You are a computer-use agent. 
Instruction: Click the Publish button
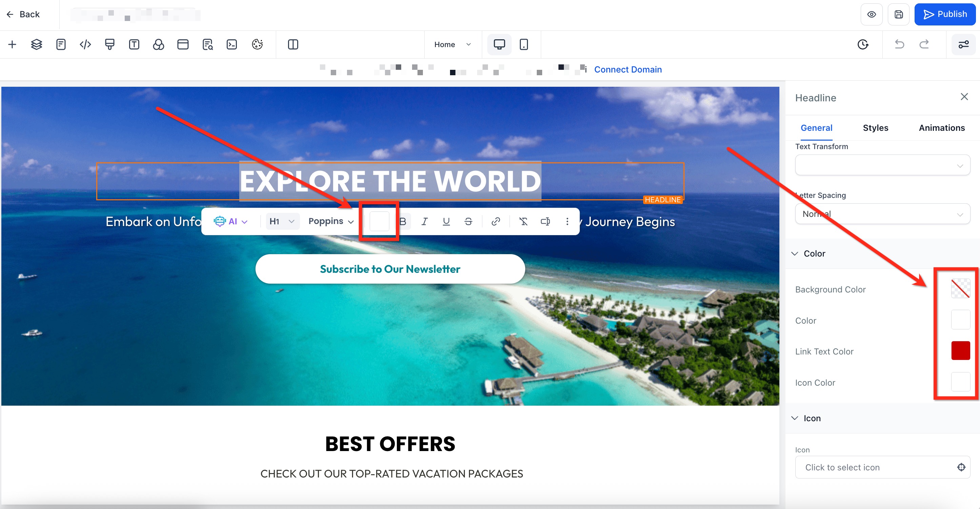pos(945,15)
